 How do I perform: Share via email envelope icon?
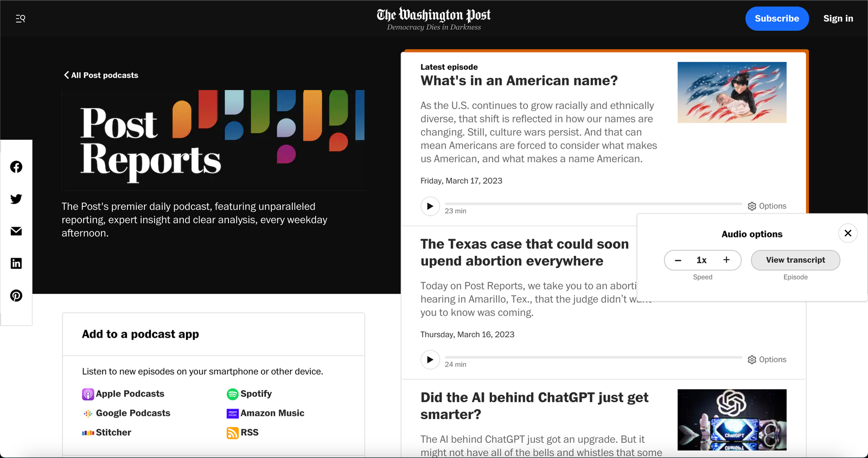16,231
